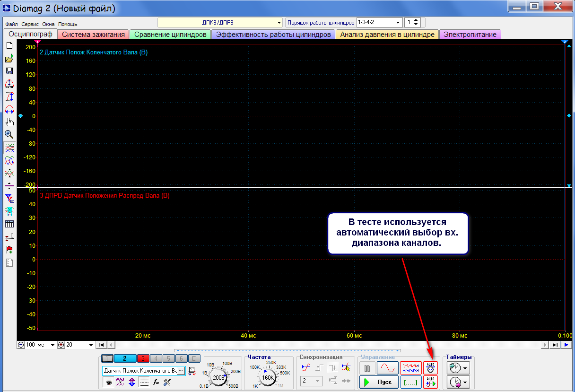Click the AUTO scale icon in left toolbar
The width and height of the screenshot is (575, 392).
tap(9, 84)
